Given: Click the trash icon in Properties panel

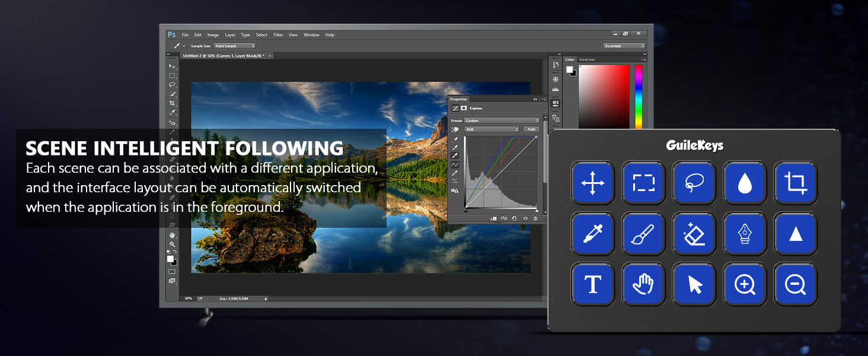Looking at the screenshot, I should tap(535, 218).
